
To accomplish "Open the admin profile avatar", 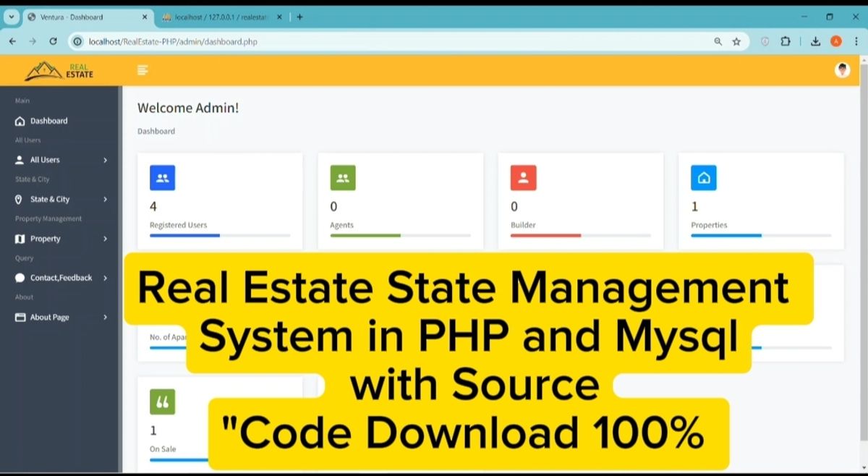I will [842, 69].
